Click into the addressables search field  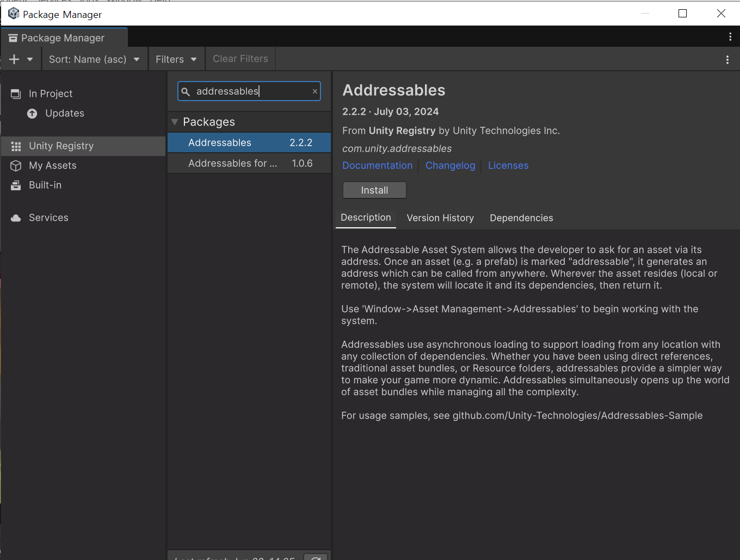click(249, 91)
